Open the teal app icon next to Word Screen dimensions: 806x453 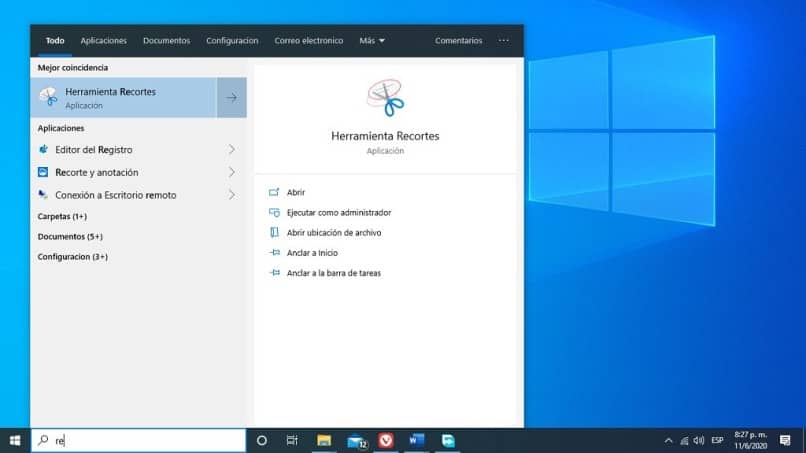point(448,441)
